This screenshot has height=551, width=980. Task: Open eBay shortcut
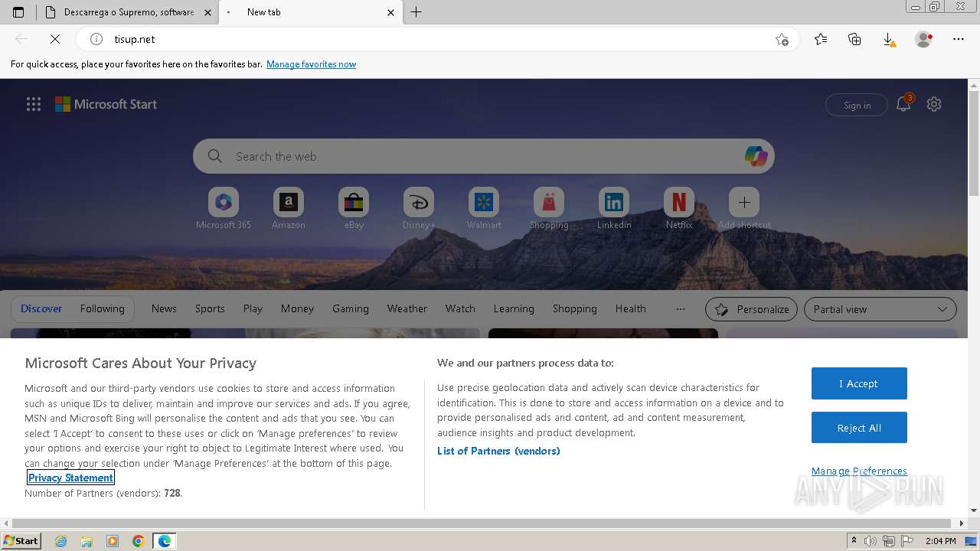click(x=354, y=208)
